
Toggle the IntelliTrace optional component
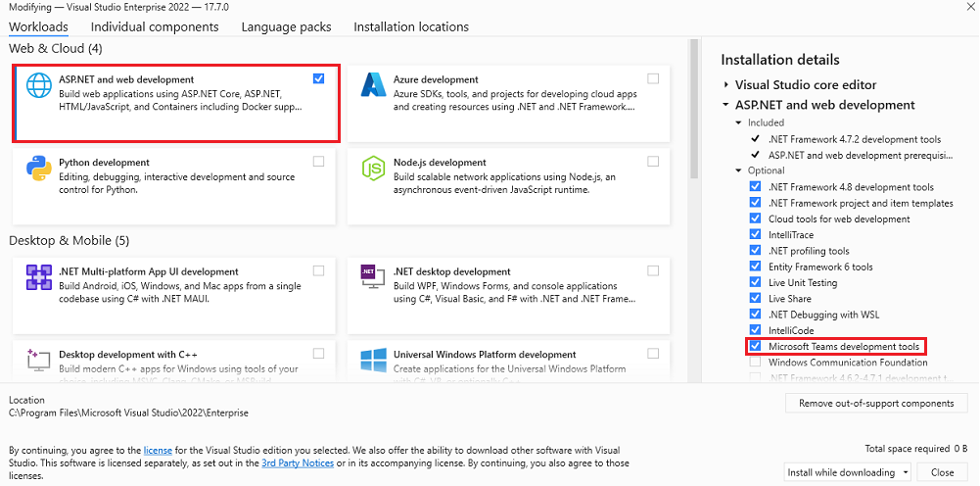(x=755, y=234)
